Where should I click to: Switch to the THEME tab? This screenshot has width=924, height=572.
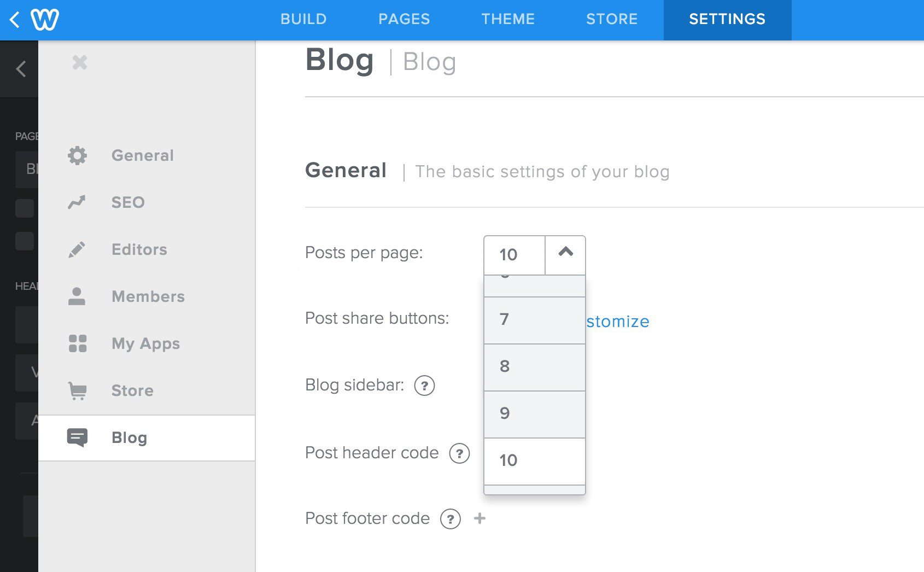[508, 19]
